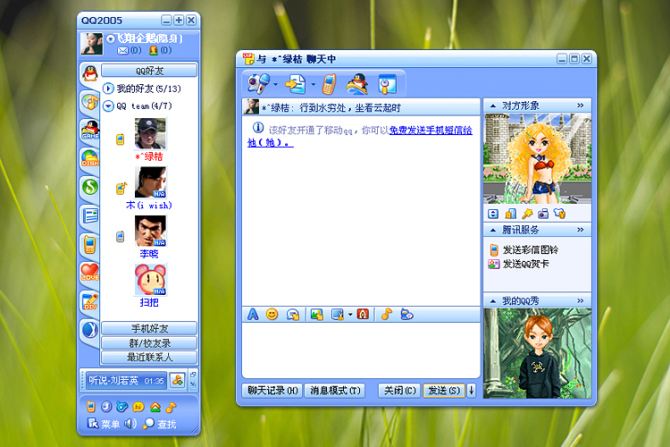Open the send options arrow beside 发送
Screen dimensions: 670x447
pos(471,391)
